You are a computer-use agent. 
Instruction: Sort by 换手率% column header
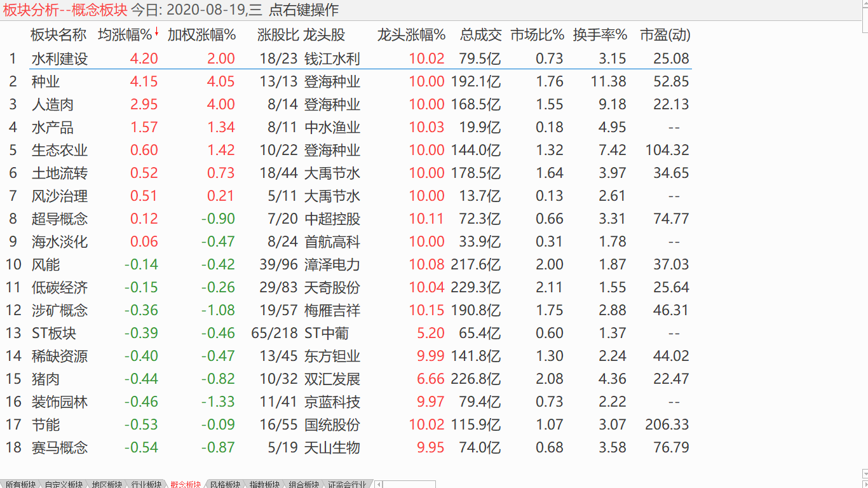click(600, 35)
